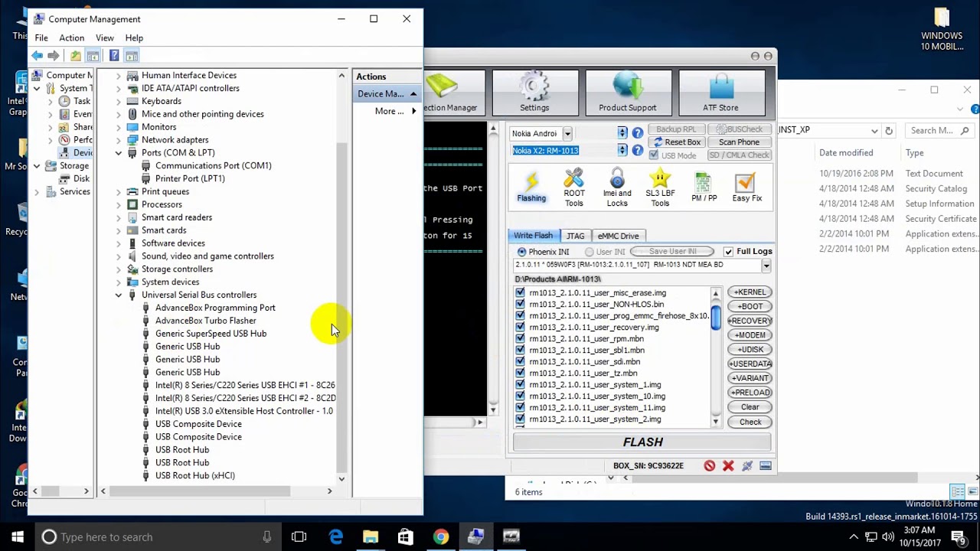Expand More Actions arrow
Screen dimensions: 980x551
(413, 111)
